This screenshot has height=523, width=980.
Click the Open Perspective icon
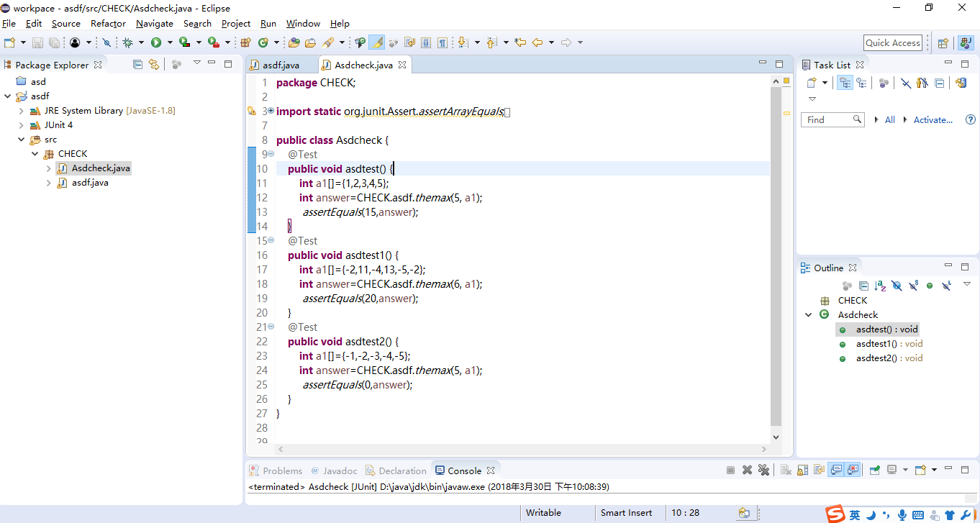pos(943,42)
